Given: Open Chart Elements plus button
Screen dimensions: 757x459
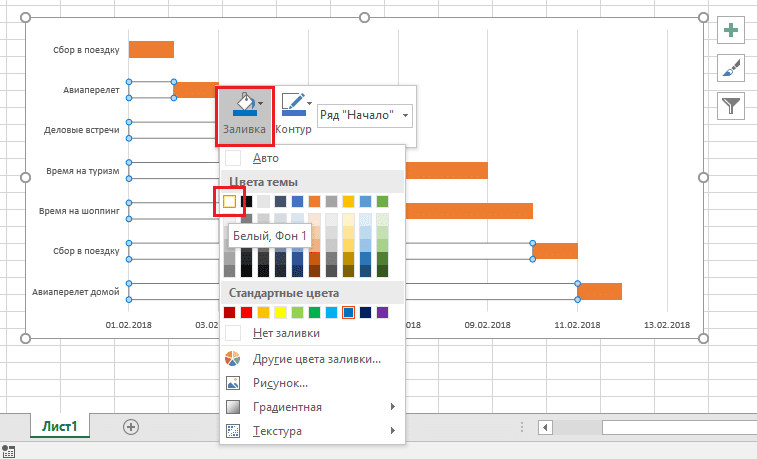Looking at the screenshot, I should [732, 31].
